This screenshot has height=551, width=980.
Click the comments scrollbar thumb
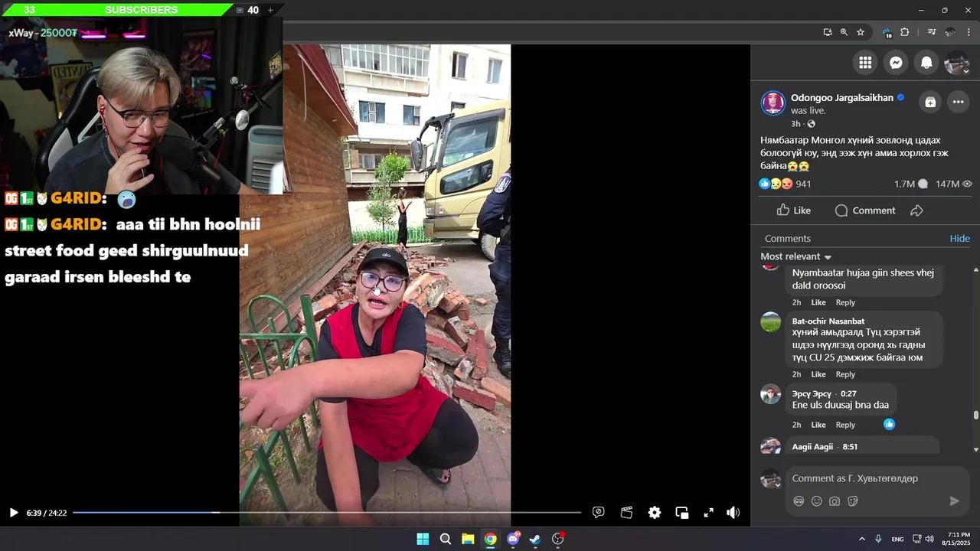tap(975, 416)
